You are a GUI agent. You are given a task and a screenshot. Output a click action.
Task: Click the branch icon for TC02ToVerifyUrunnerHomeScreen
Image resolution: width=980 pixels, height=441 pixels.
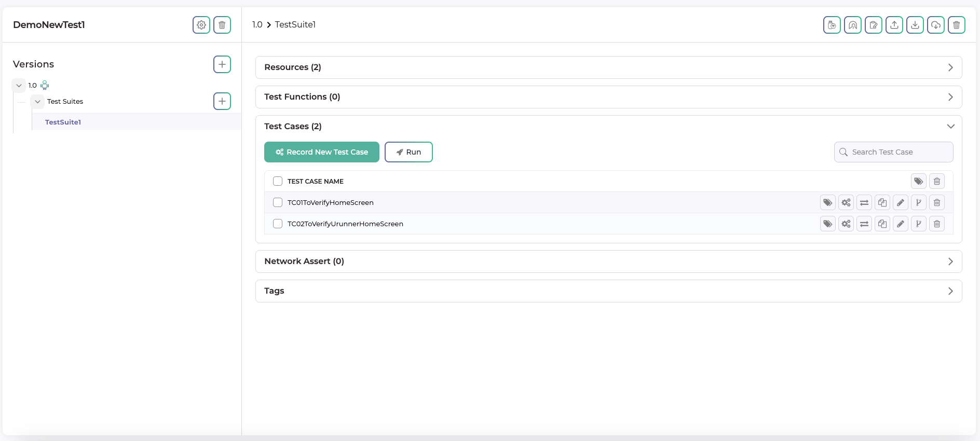tap(918, 224)
